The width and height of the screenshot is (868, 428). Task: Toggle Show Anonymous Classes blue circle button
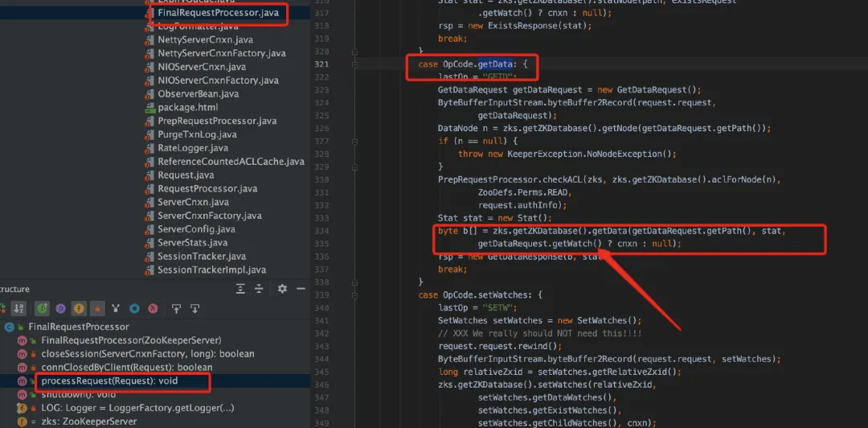(x=134, y=308)
